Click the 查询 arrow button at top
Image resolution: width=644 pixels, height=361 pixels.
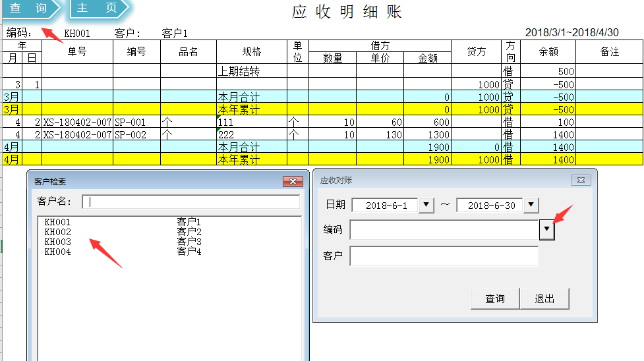[31, 8]
